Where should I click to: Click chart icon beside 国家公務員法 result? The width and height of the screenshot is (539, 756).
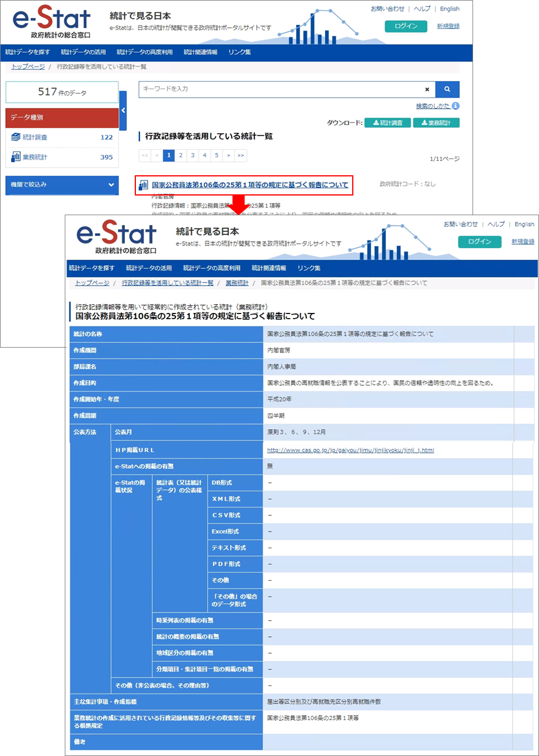point(143,185)
